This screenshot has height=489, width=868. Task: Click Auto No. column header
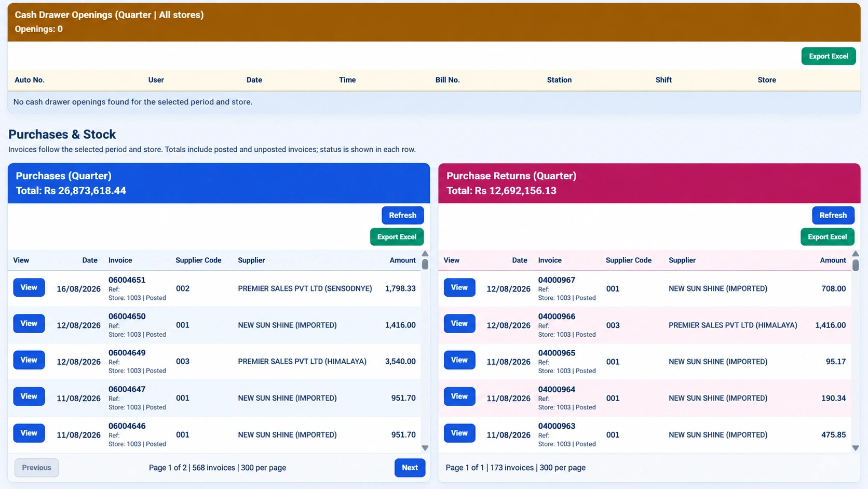(x=30, y=80)
